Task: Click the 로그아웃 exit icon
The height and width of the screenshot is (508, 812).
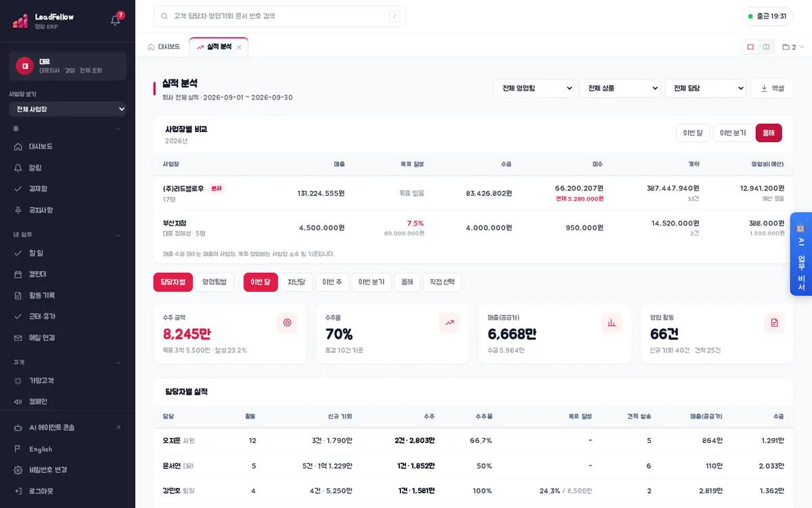Action: (18, 491)
